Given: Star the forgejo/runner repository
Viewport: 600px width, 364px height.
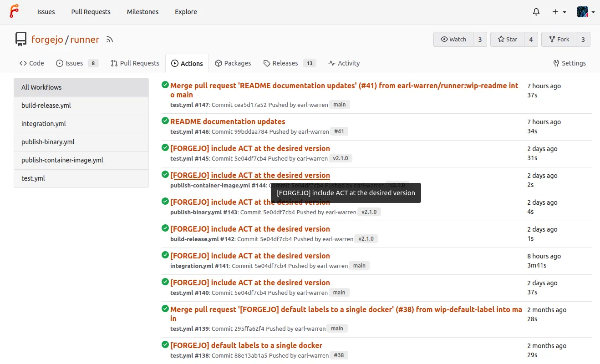Looking at the screenshot, I should click(507, 39).
